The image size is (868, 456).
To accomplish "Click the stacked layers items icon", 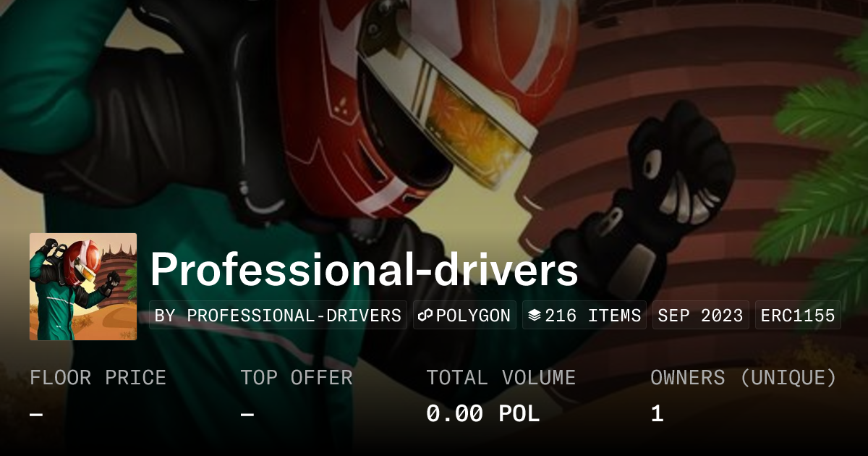I will (x=535, y=316).
